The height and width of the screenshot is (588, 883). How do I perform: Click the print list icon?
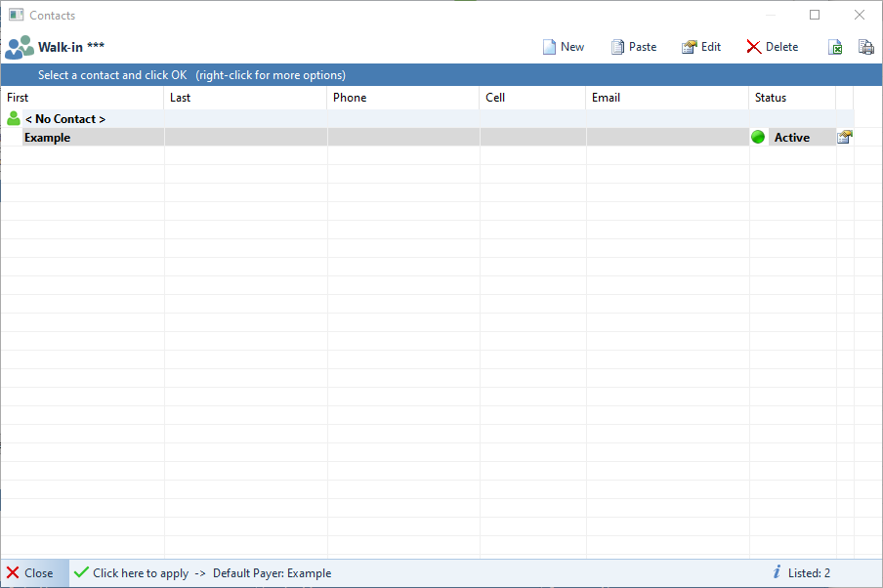(x=866, y=47)
